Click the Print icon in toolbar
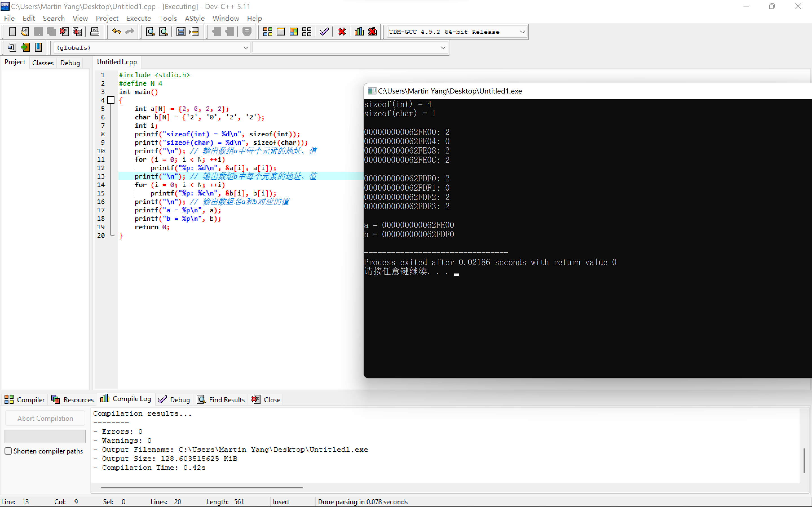The height and width of the screenshot is (507, 812). coord(95,32)
